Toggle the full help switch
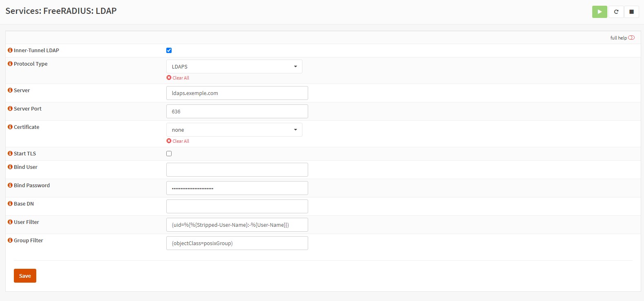Image resolution: width=644 pixels, height=301 pixels. click(631, 38)
